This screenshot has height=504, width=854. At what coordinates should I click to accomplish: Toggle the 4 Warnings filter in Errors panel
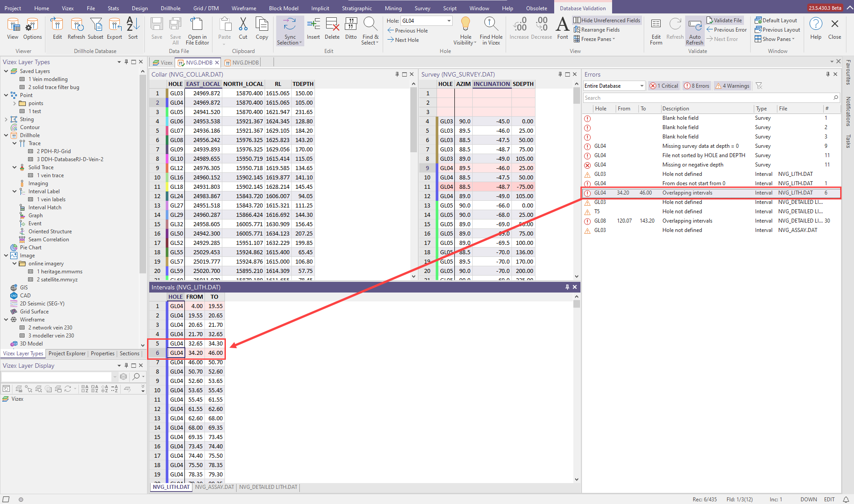point(732,85)
